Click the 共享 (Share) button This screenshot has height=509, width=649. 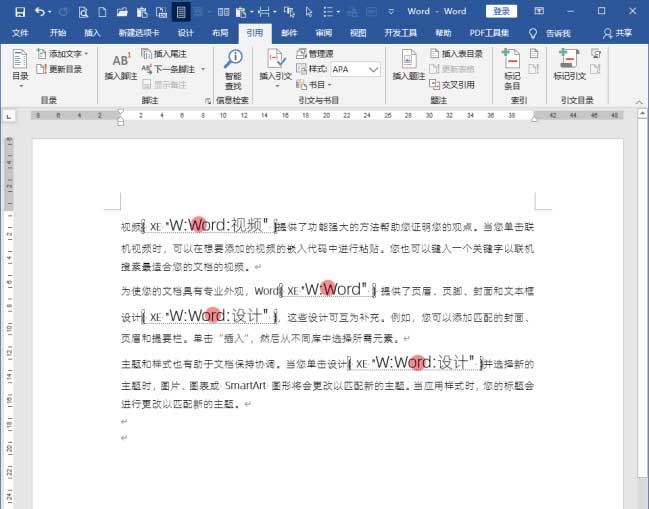coord(617,34)
